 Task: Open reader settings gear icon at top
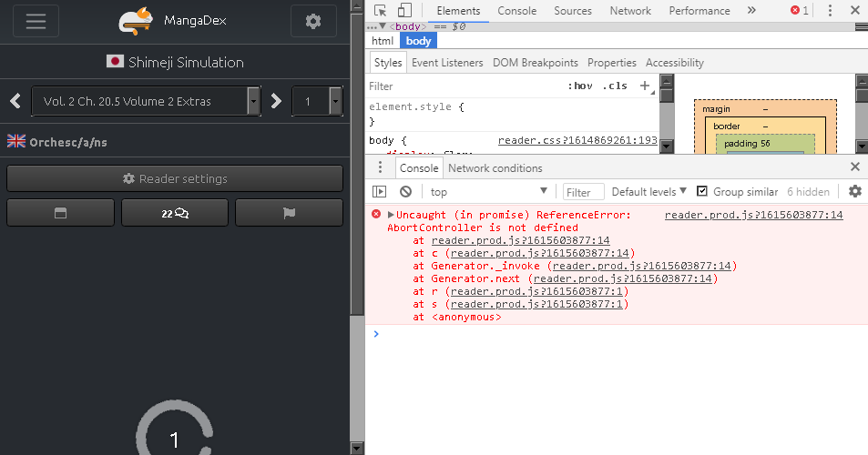point(313,21)
